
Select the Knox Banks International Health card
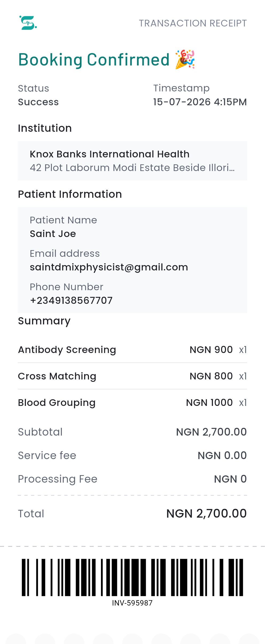(x=132, y=161)
